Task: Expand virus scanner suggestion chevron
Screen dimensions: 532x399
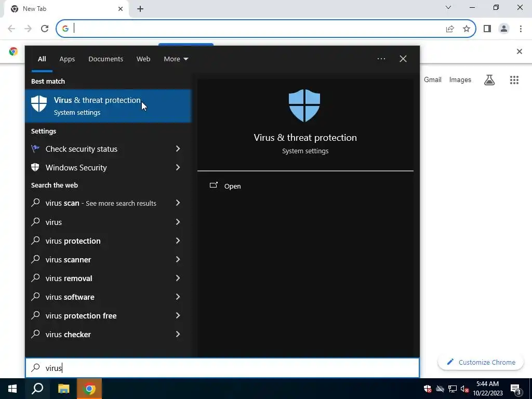Action: pyautogui.click(x=178, y=259)
